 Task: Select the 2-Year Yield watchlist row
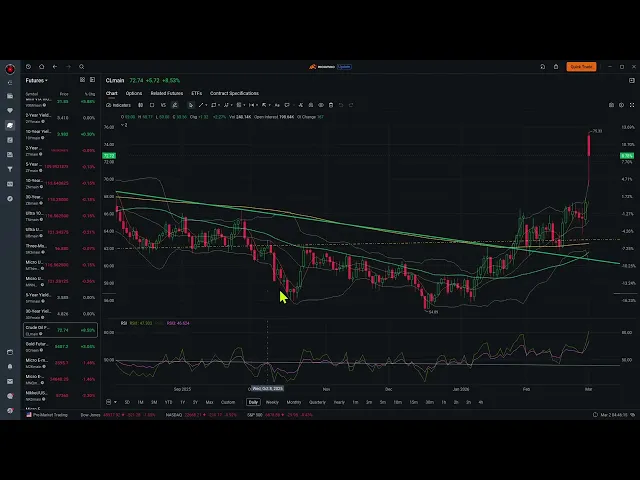(60, 118)
